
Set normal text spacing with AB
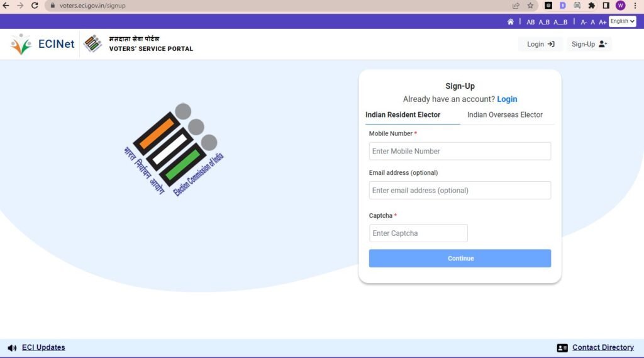click(x=530, y=22)
